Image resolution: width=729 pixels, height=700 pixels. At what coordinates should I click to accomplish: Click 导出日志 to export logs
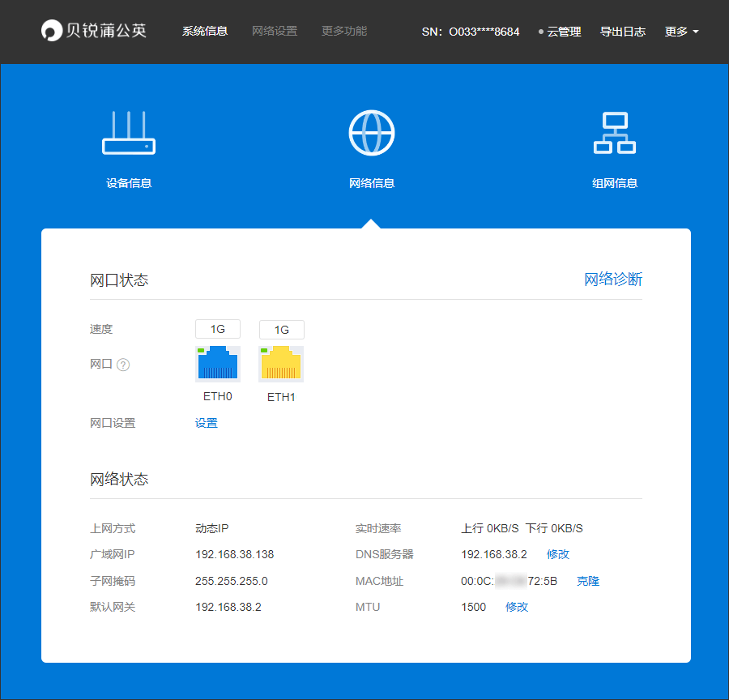point(623,32)
